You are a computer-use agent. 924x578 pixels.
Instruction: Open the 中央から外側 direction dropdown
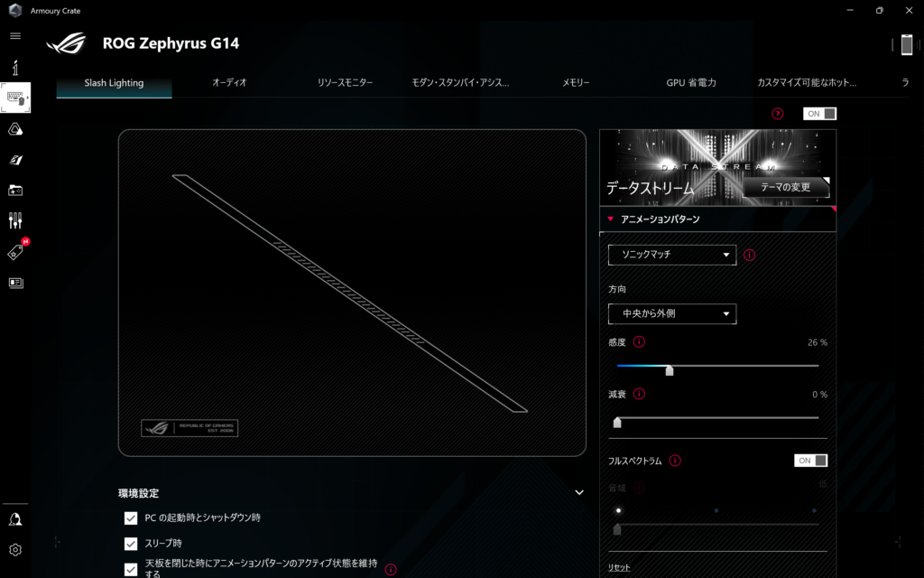[x=672, y=313]
